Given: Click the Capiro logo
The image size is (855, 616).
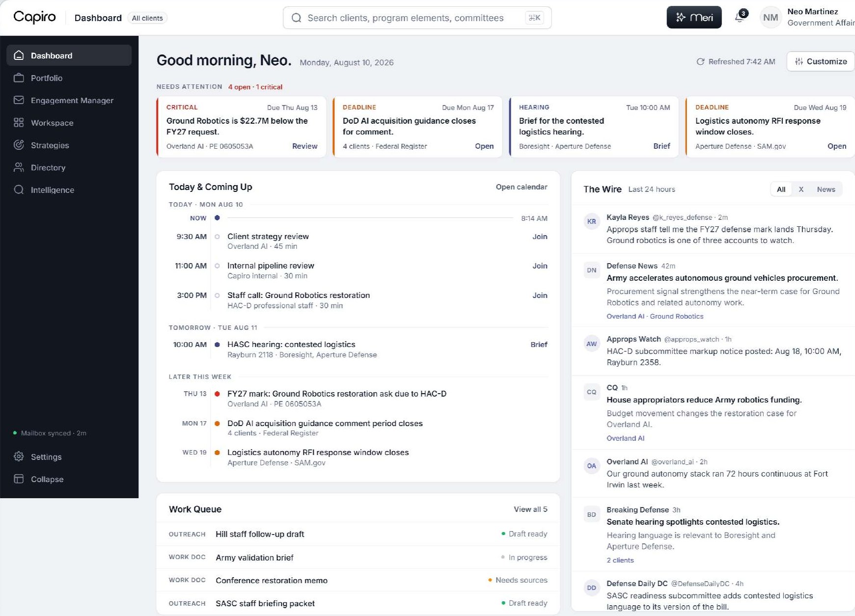Looking at the screenshot, I should (34, 17).
